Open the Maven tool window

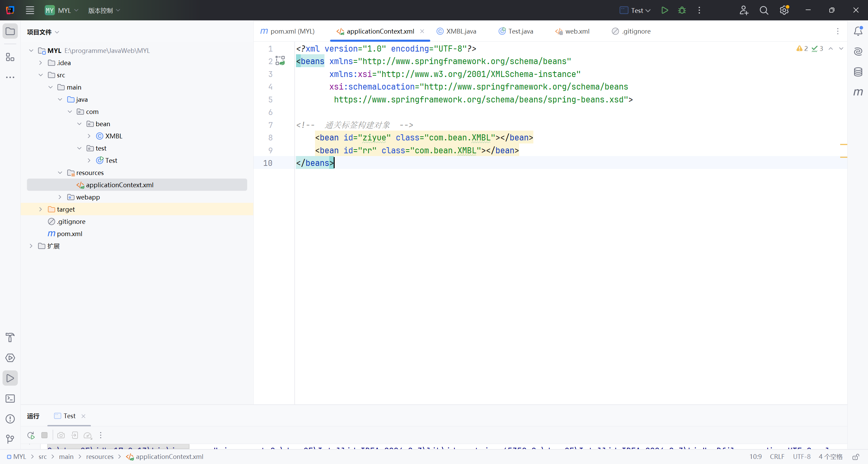point(858,92)
